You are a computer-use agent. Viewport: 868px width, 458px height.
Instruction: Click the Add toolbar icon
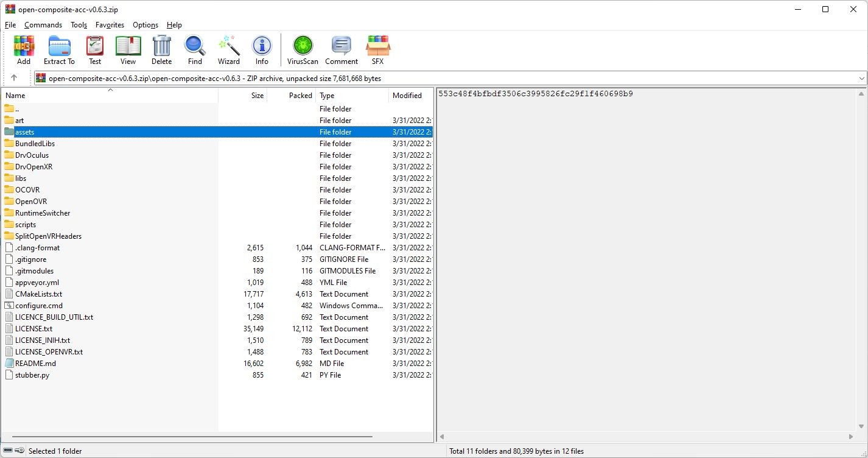click(24, 50)
